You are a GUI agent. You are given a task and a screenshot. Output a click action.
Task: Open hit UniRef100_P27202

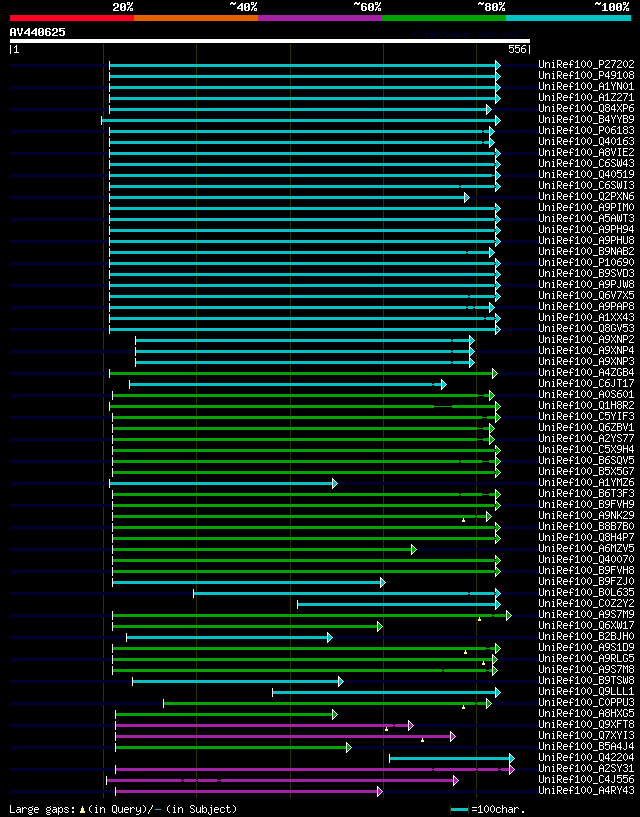[x=586, y=65]
